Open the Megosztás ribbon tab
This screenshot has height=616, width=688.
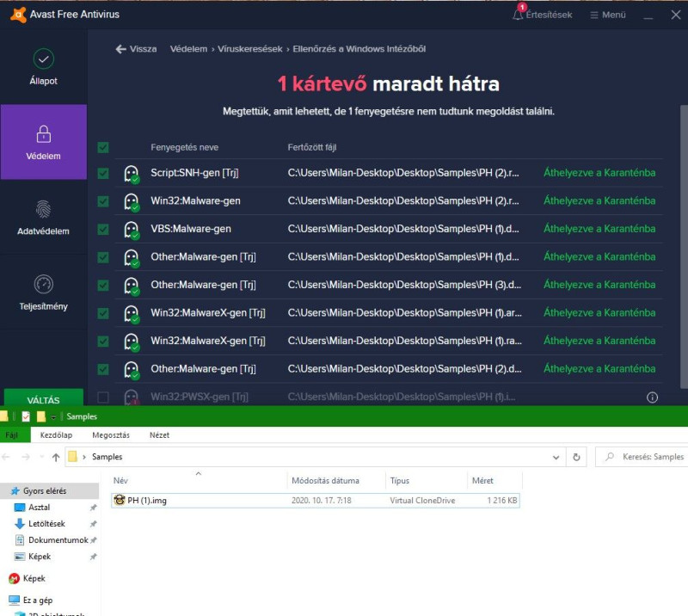(x=111, y=435)
